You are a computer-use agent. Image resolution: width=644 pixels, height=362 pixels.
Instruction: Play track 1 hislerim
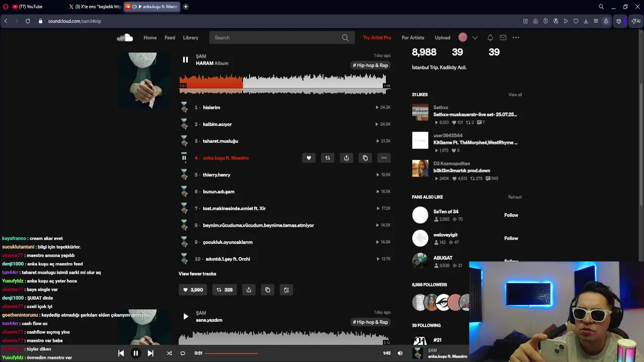(x=211, y=108)
